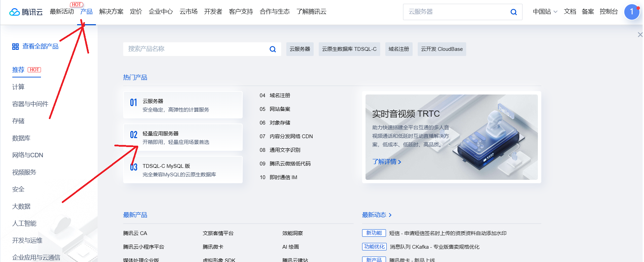Click the Tencent Cloud logo

click(26, 12)
